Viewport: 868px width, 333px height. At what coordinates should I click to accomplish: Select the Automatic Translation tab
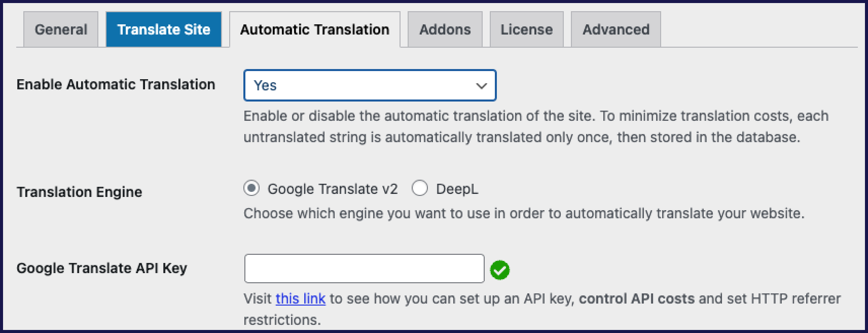pos(315,29)
